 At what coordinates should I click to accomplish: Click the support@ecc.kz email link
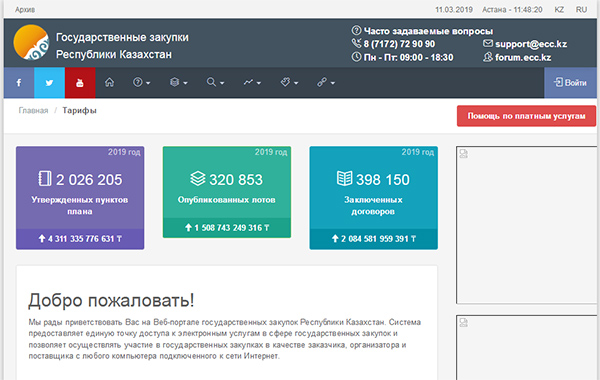point(531,44)
